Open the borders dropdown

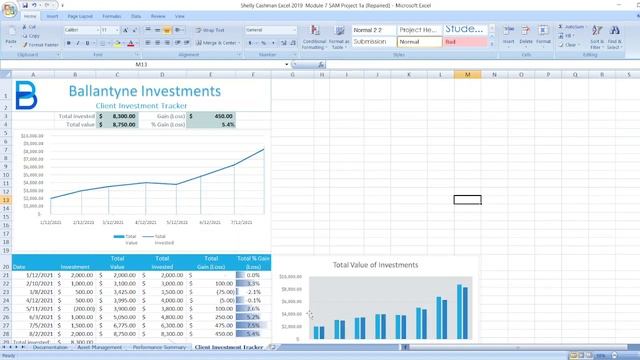[109, 43]
